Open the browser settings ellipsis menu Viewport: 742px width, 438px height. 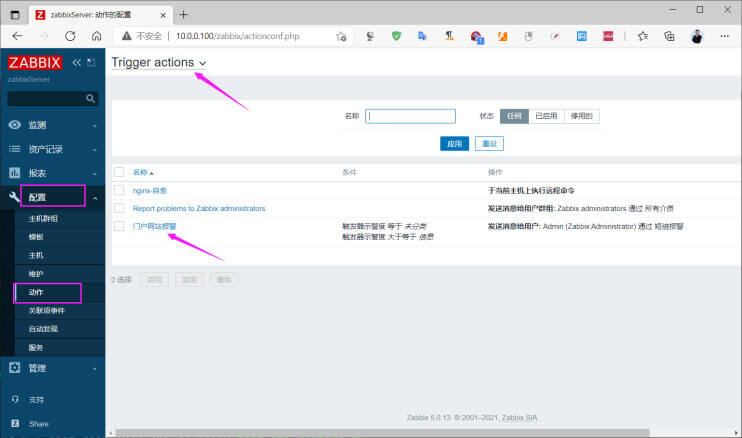tap(724, 36)
